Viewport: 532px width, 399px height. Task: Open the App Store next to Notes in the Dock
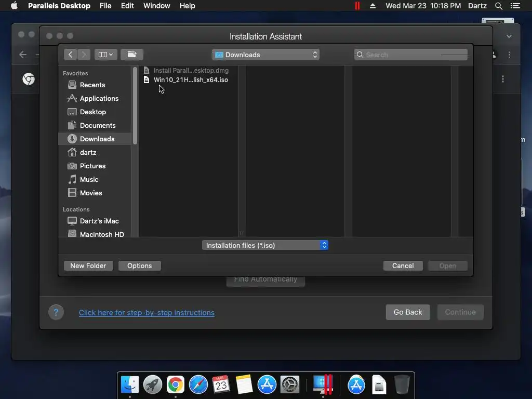(x=267, y=385)
